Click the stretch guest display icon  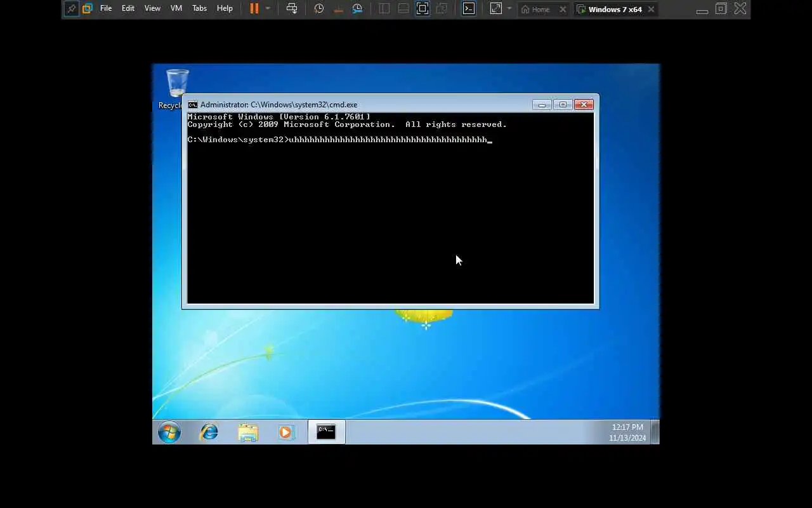tap(495, 9)
